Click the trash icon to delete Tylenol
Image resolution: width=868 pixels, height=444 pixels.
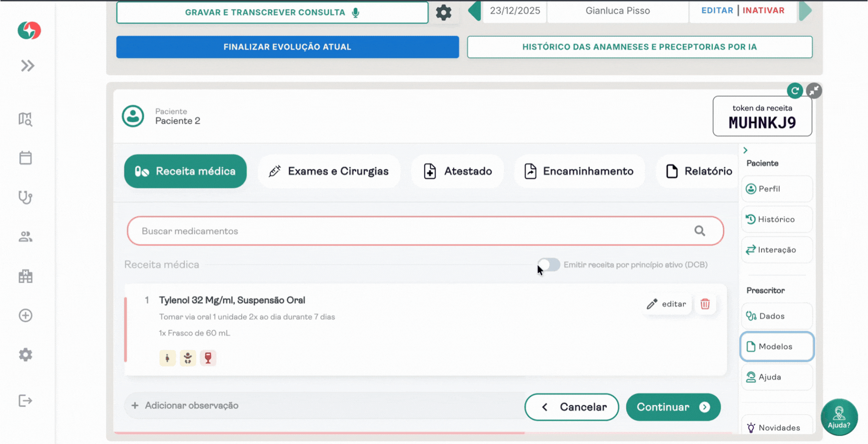(705, 304)
